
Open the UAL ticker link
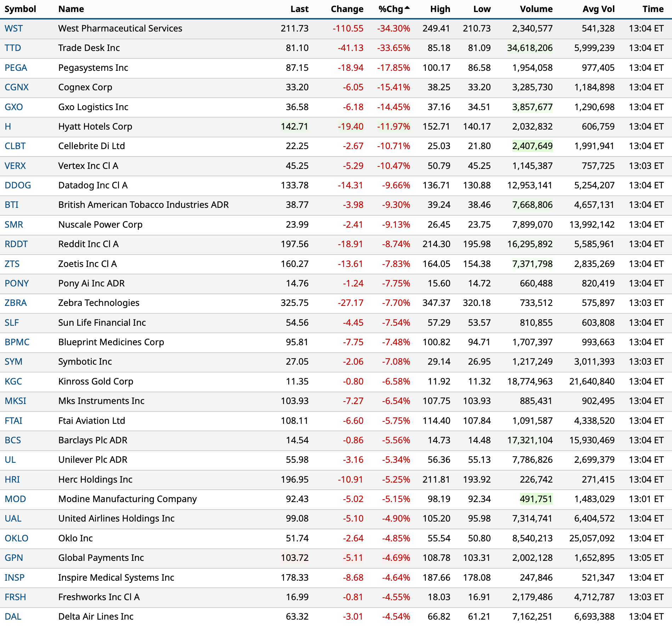[x=13, y=518]
